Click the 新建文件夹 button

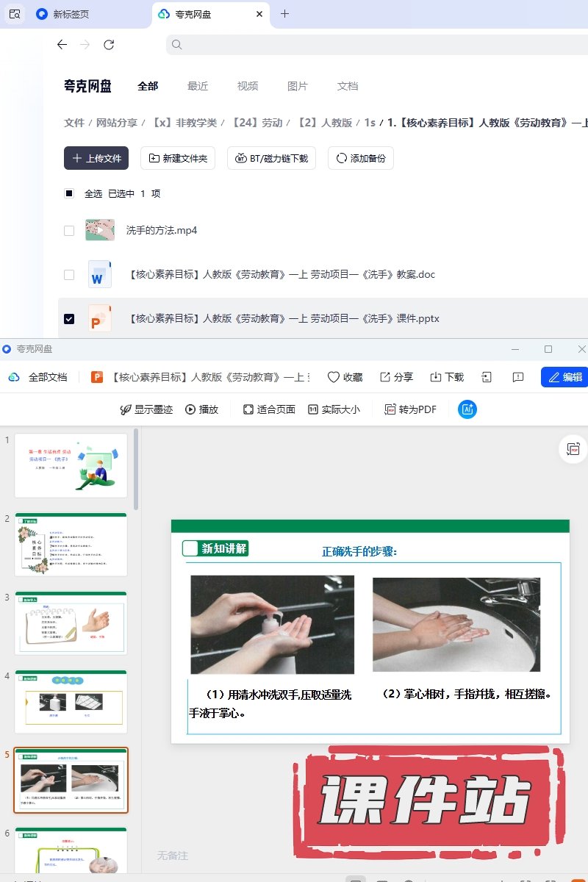(x=177, y=158)
